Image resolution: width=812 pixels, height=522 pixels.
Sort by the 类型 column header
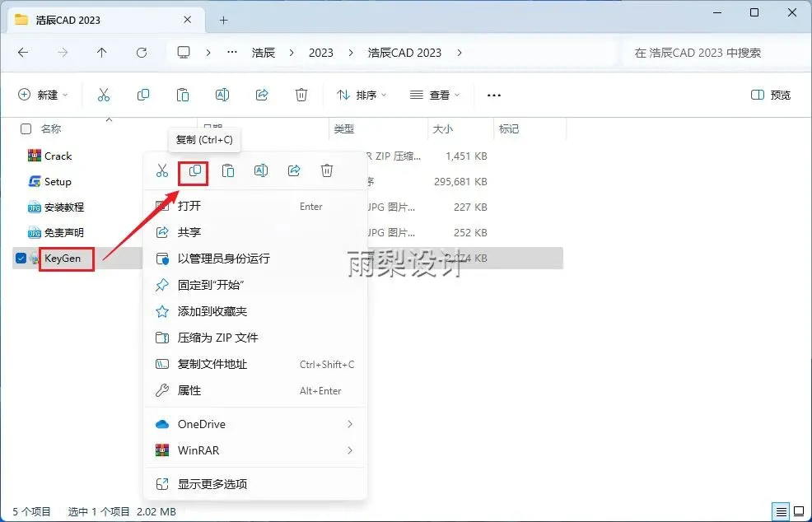[344, 129]
